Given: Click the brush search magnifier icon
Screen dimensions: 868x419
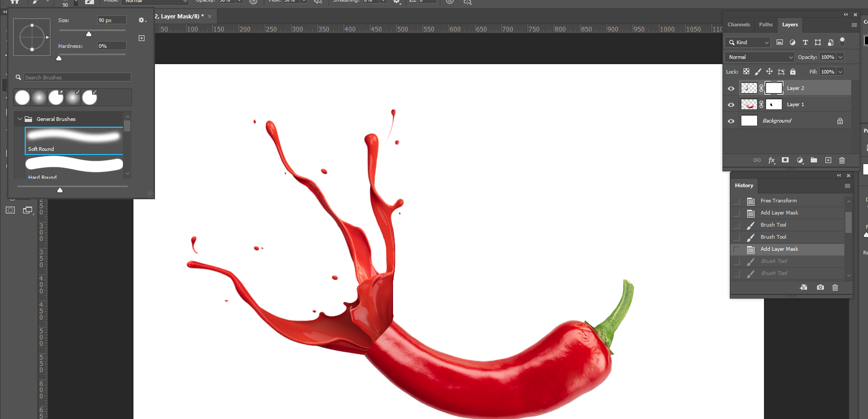Looking at the screenshot, I should pos(18,77).
